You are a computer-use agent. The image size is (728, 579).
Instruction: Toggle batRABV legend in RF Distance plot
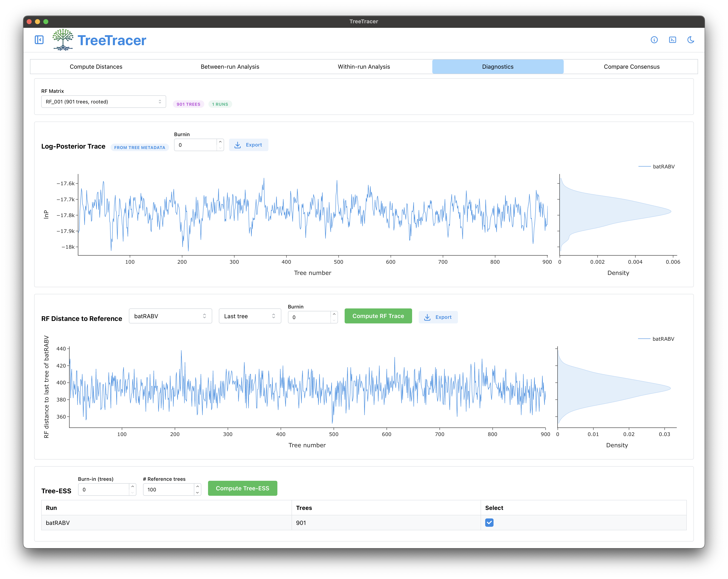pyautogui.click(x=656, y=339)
